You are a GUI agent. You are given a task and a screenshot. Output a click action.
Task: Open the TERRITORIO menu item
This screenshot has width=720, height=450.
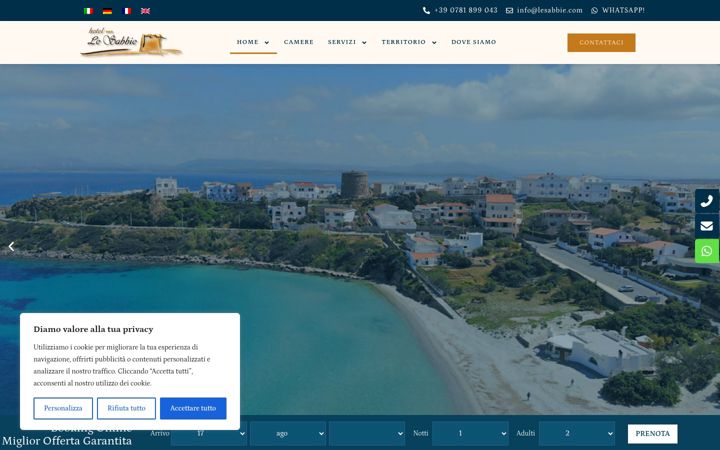[x=403, y=42]
